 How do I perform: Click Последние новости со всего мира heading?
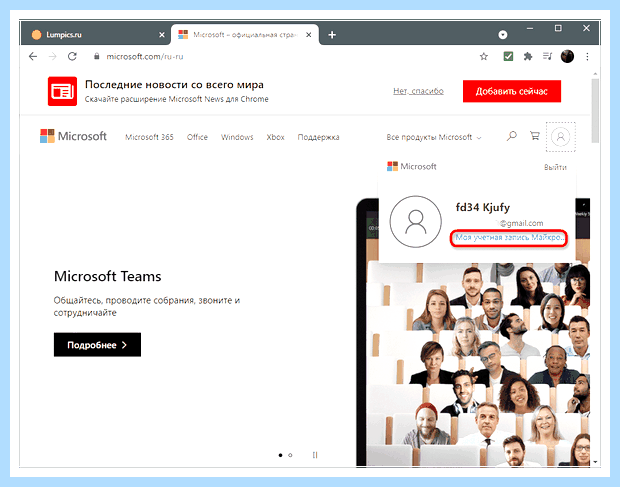pos(174,85)
